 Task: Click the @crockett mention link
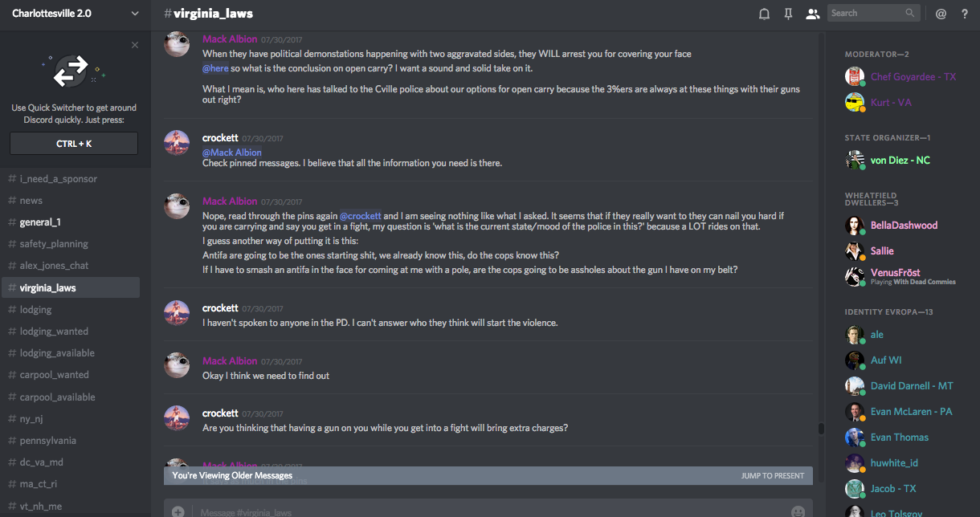[x=360, y=216]
